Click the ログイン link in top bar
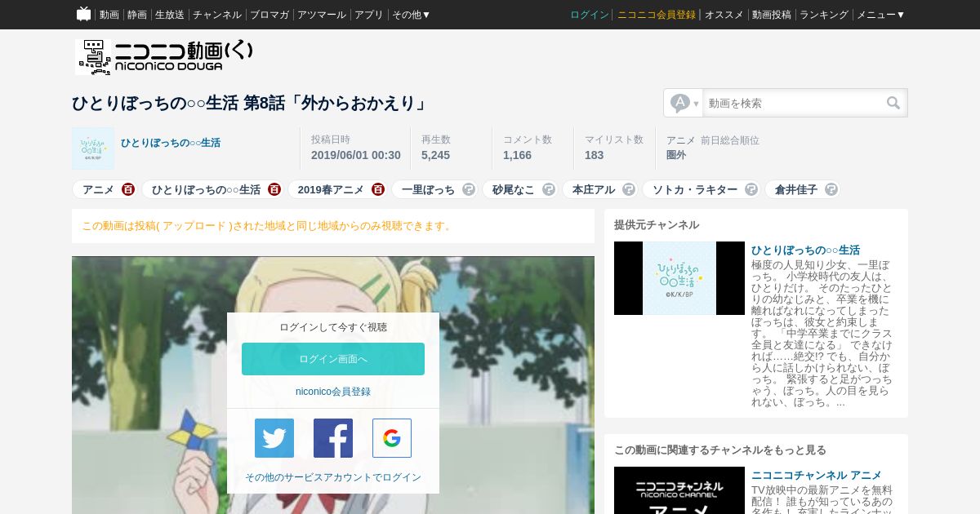 590,15
